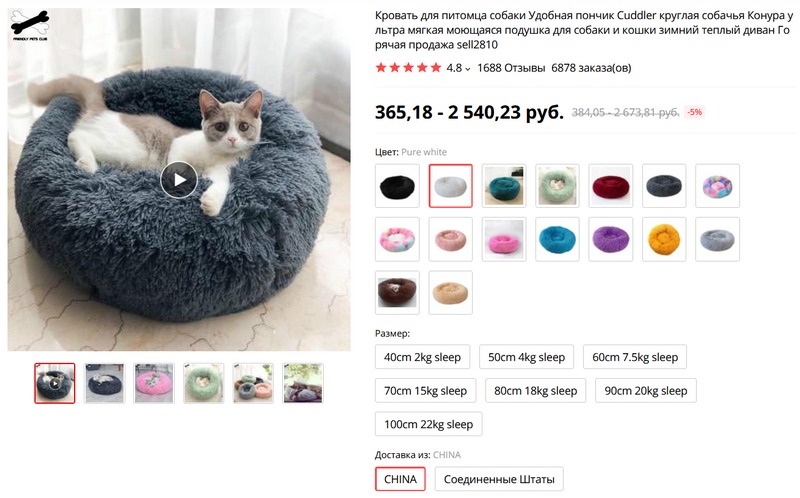Select the black bed color swatch
This screenshot has width=800, height=498.
pos(397,186)
